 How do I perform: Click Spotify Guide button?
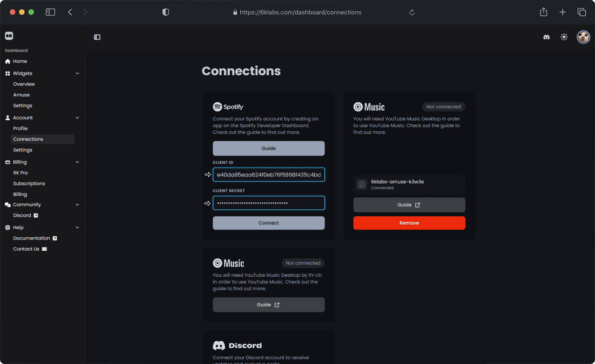(269, 149)
